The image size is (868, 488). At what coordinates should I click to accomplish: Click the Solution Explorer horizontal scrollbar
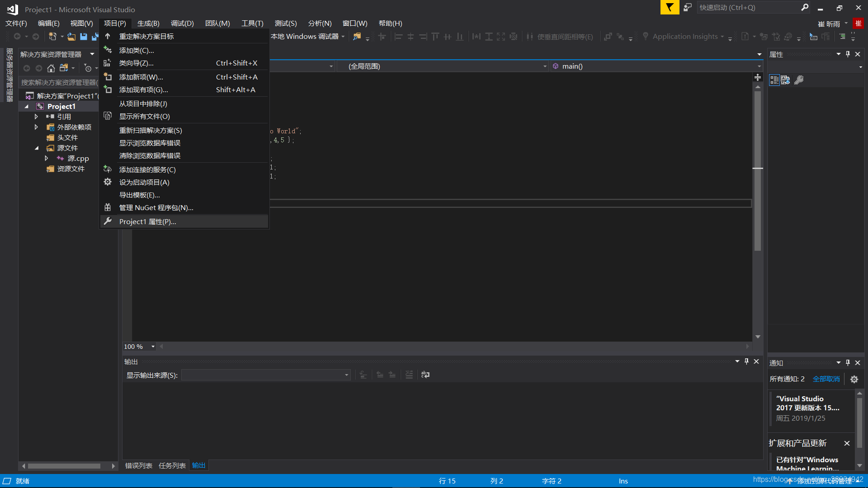click(65, 466)
